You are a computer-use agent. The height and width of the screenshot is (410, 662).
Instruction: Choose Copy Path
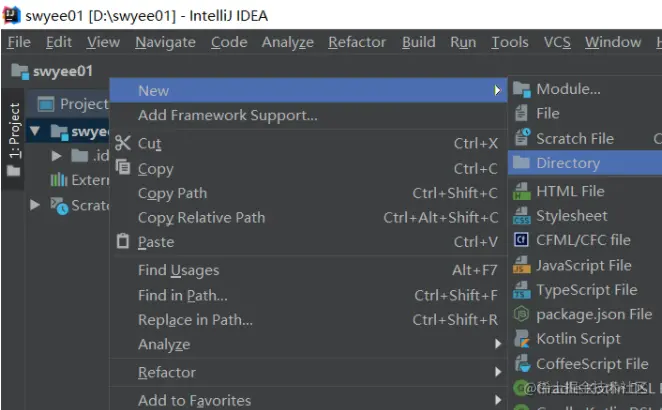[x=308, y=193]
